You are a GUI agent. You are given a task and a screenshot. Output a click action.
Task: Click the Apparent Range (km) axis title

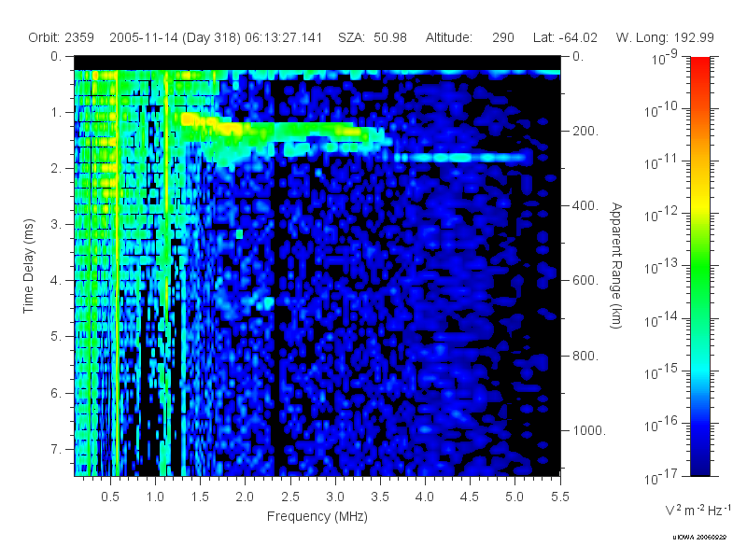pyautogui.click(x=616, y=266)
